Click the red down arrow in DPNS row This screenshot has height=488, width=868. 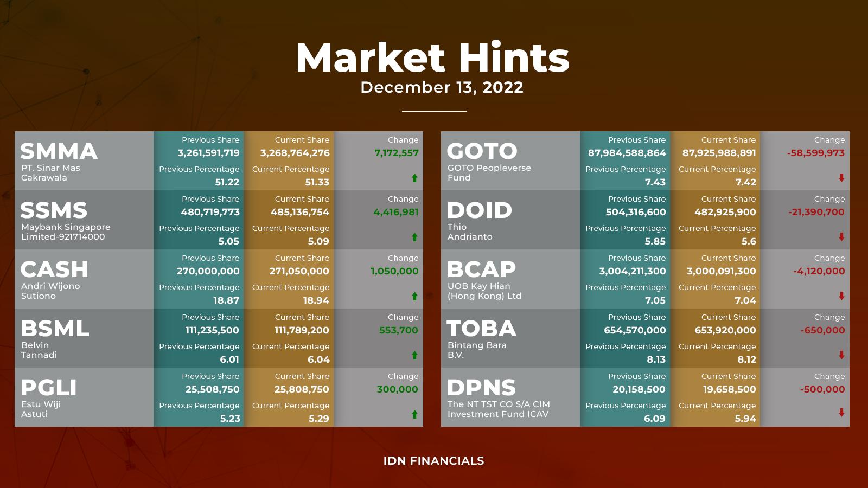[841, 413]
